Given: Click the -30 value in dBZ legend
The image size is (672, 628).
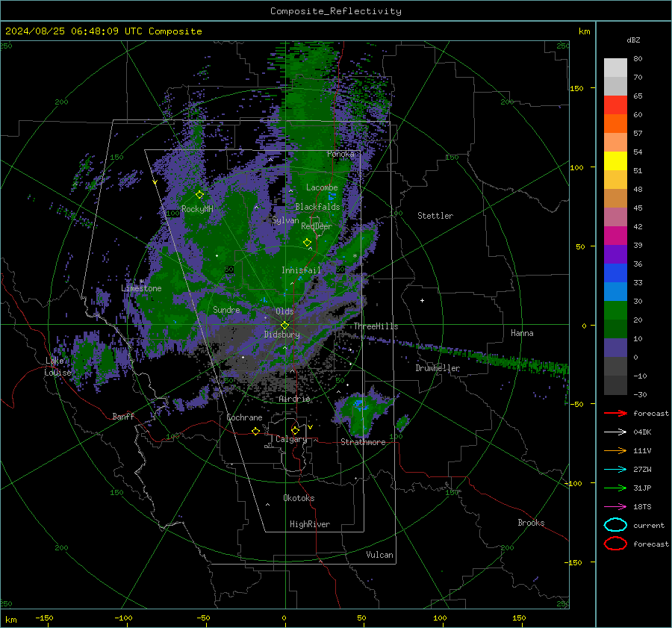Looking at the screenshot, I should point(640,394).
